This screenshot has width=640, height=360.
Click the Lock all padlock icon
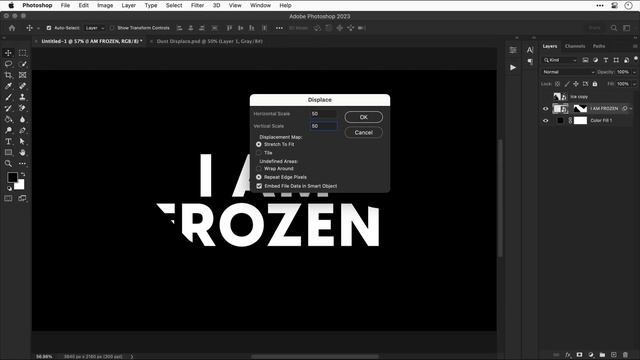(595, 84)
